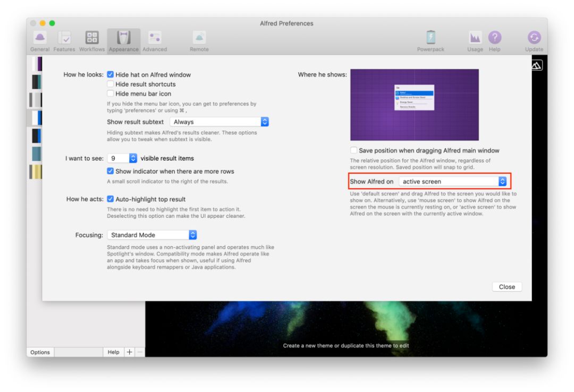The width and height of the screenshot is (574, 392).
Task: Open the Show Alfred on active screen dropdown
Action: pyautogui.click(x=453, y=181)
